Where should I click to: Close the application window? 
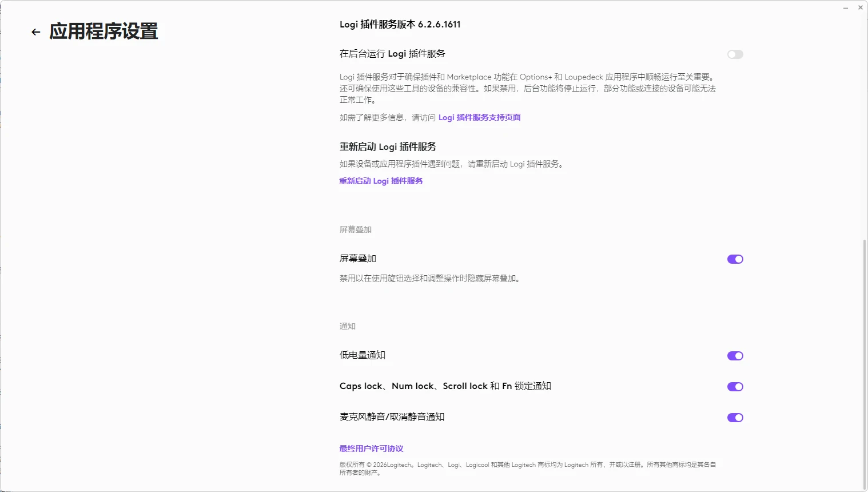860,7
